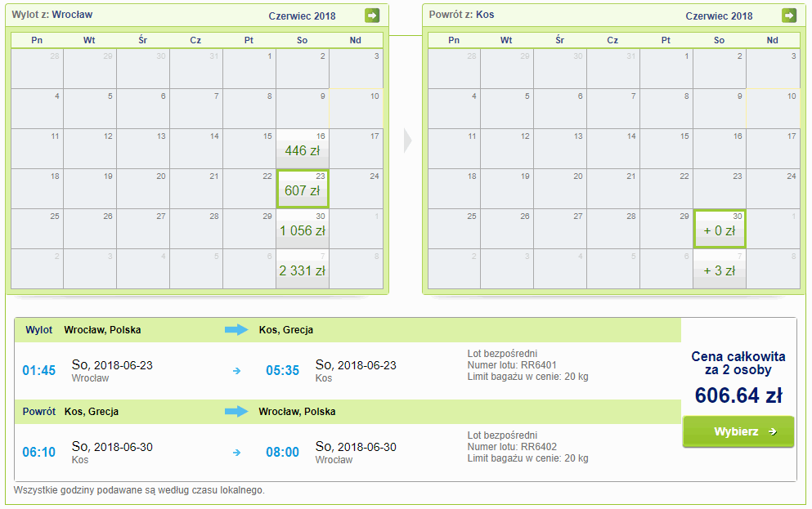Screen dimensions: 812x509
Task: Click the gray triangle between the calendars
Action: click(407, 141)
